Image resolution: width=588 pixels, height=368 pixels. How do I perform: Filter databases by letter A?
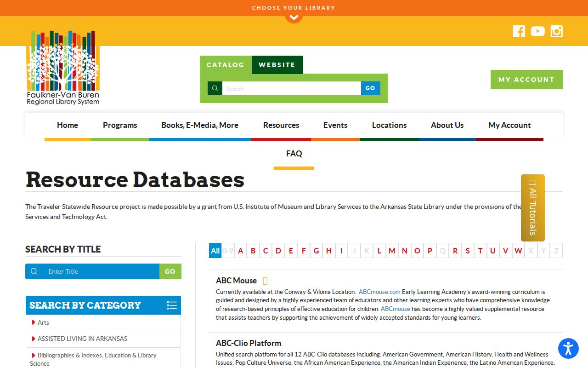[x=240, y=251]
